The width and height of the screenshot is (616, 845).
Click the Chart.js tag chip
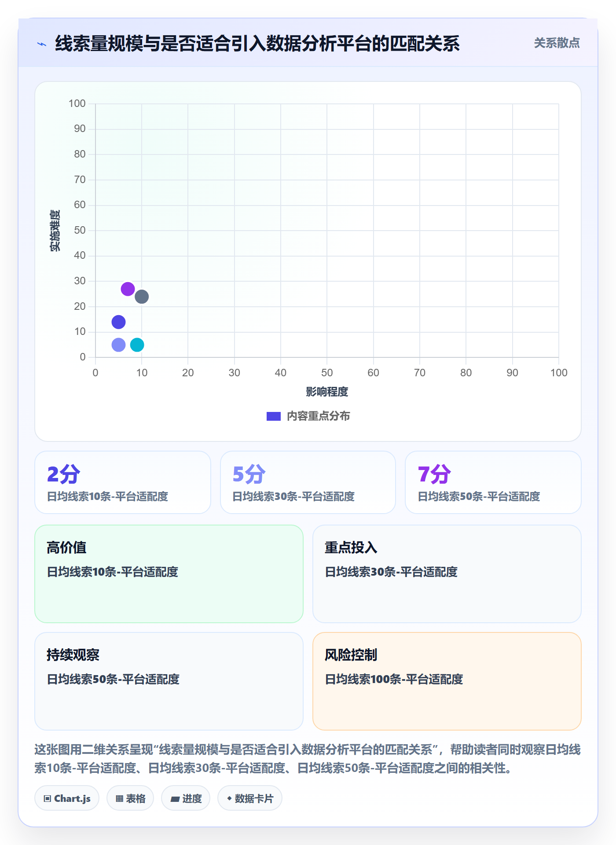pyautogui.click(x=67, y=798)
